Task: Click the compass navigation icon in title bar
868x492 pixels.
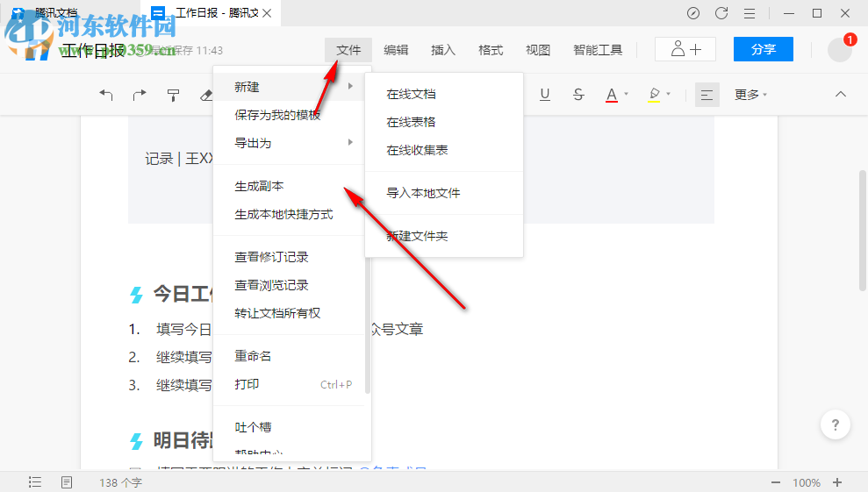Action: 693,13
